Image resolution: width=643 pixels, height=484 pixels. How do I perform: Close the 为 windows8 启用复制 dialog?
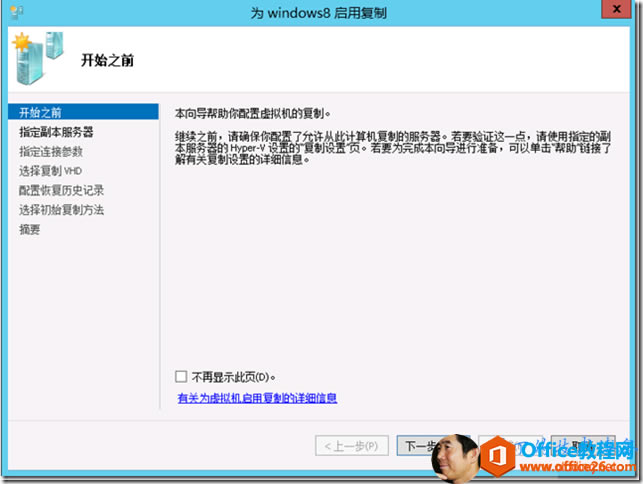click(x=616, y=9)
